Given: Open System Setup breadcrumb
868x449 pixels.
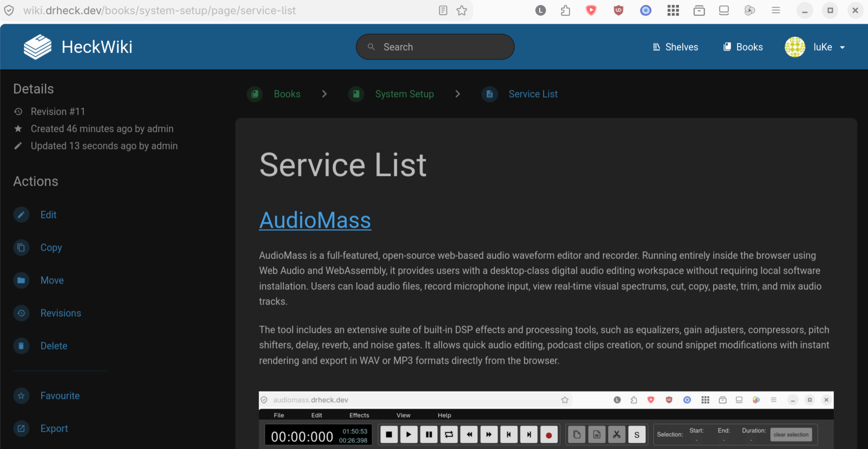Looking at the screenshot, I should [391, 94].
